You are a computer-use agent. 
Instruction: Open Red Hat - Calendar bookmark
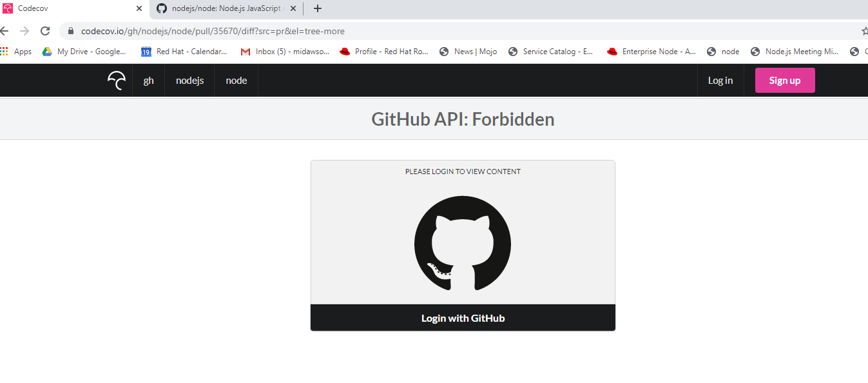pyautogui.click(x=184, y=52)
